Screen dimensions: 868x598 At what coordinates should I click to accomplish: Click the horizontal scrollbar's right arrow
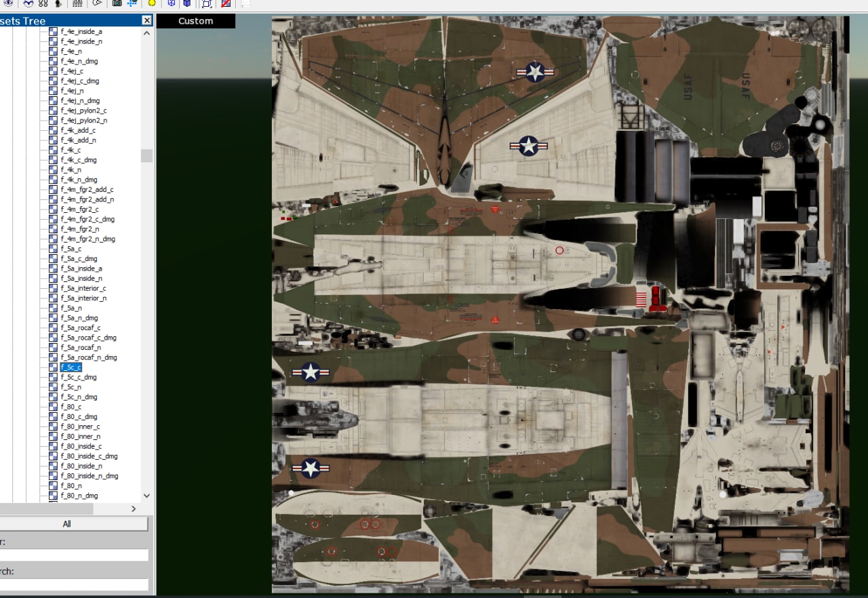tap(133, 509)
